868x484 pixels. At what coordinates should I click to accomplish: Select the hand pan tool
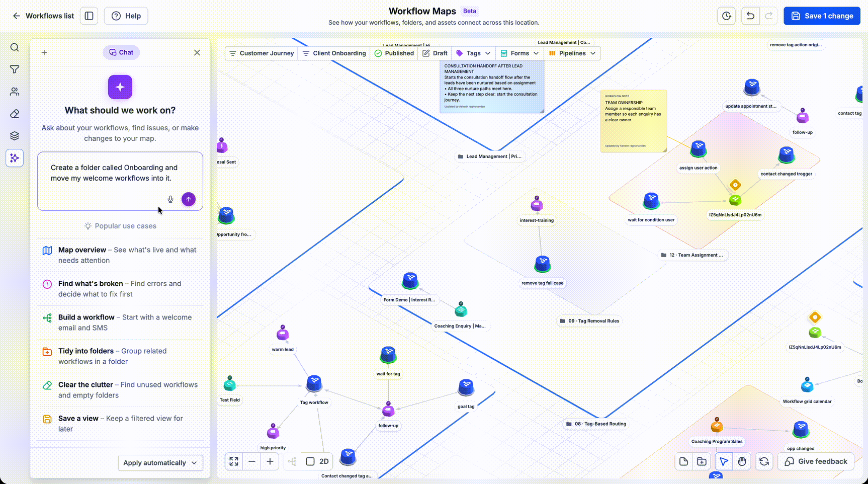[742, 461]
